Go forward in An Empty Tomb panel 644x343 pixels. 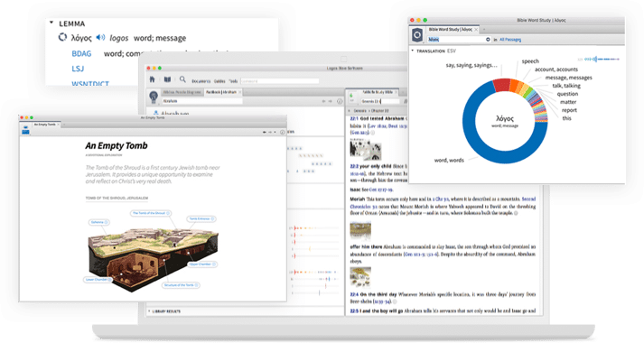pyautogui.click(x=270, y=132)
